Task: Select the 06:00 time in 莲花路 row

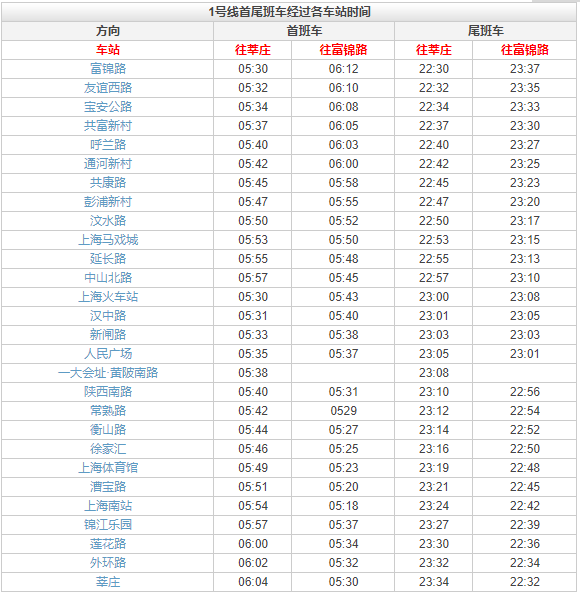Action: click(253, 544)
